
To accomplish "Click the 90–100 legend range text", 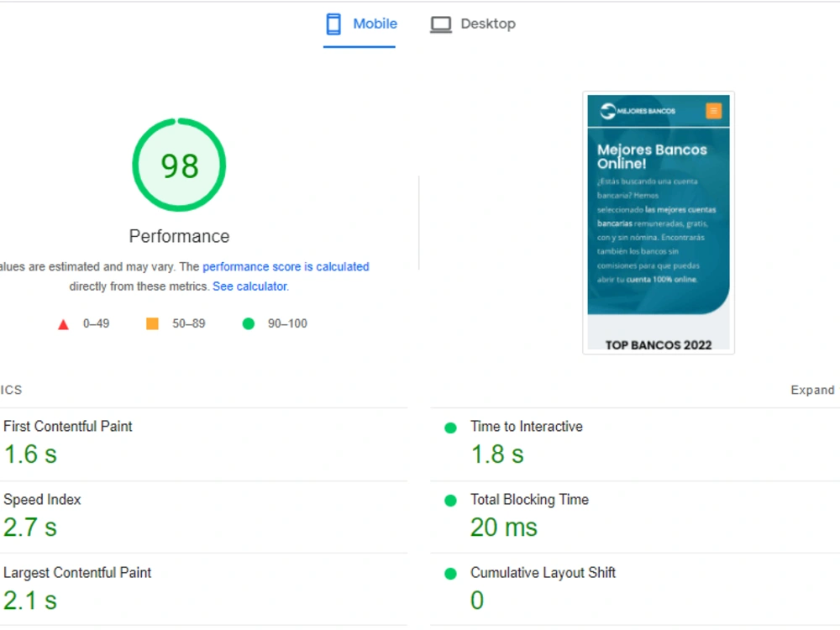I will [x=287, y=323].
